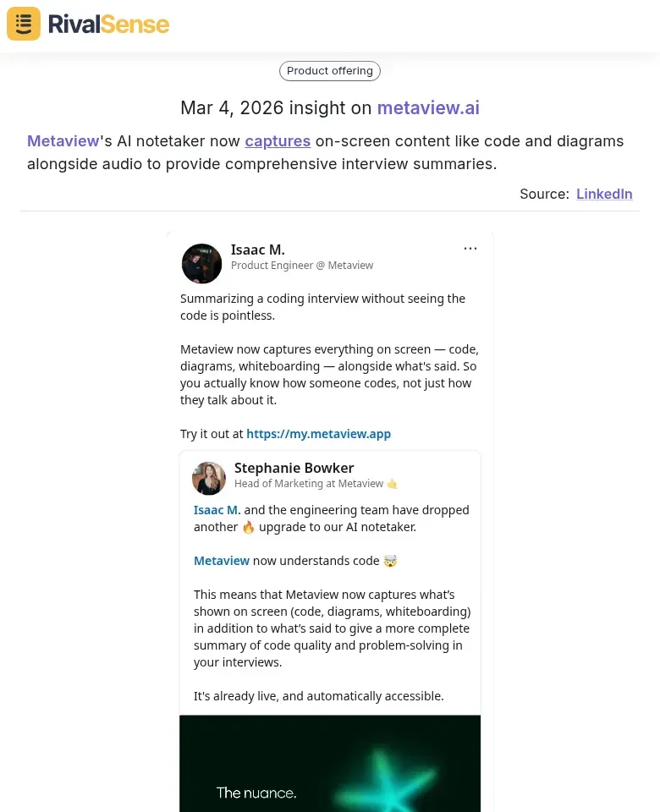This screenshot has height=812, width=660.
Task: Click the 'The nuance.' video thumbnail
Action: click(329, 764)
